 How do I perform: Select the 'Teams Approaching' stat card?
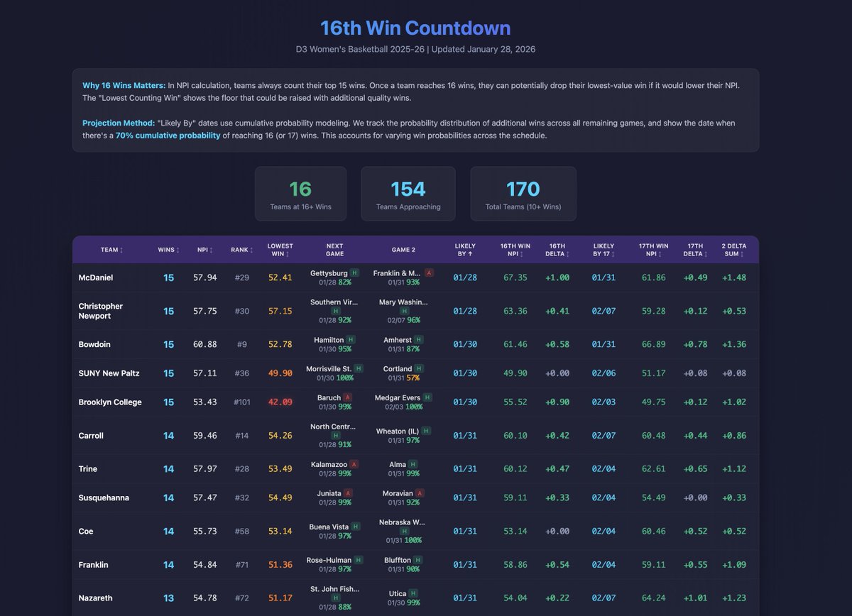[408, 194]
